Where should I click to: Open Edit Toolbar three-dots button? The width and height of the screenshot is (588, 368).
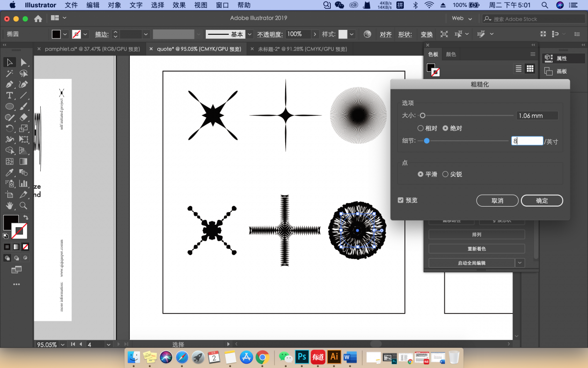17,284
